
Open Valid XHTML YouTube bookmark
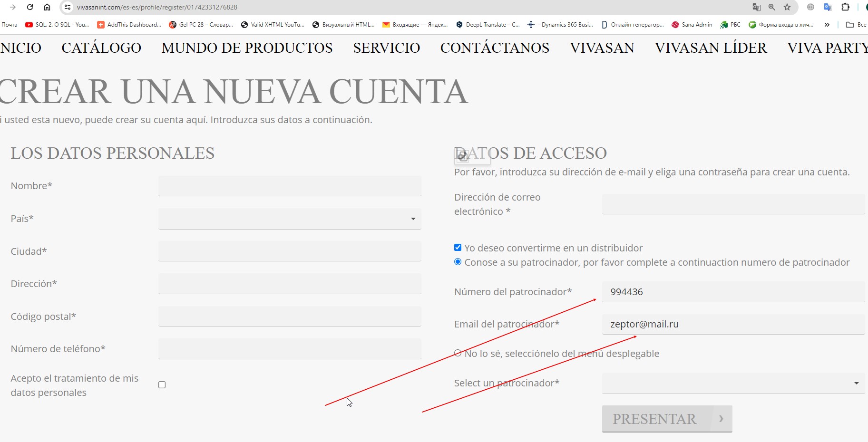click(x=273, y=25)
